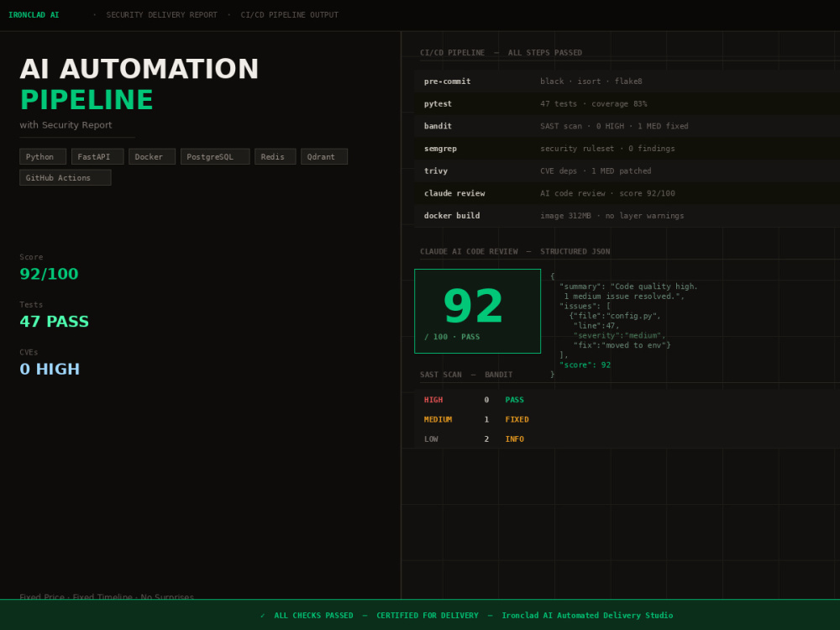This screenshot has height=630, width=840.
Task: Click CERTIFIED FOR DELIVERY footer text
Action: tap(427, 616)
